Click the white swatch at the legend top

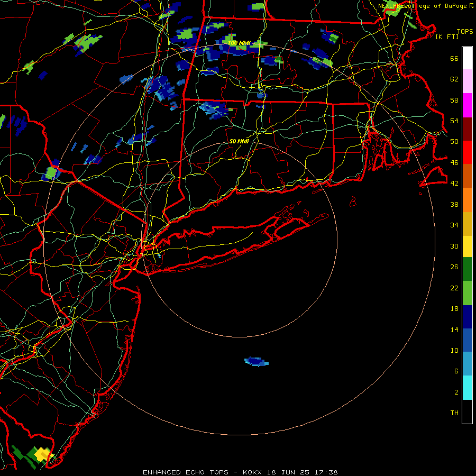(x=467, y=58)
